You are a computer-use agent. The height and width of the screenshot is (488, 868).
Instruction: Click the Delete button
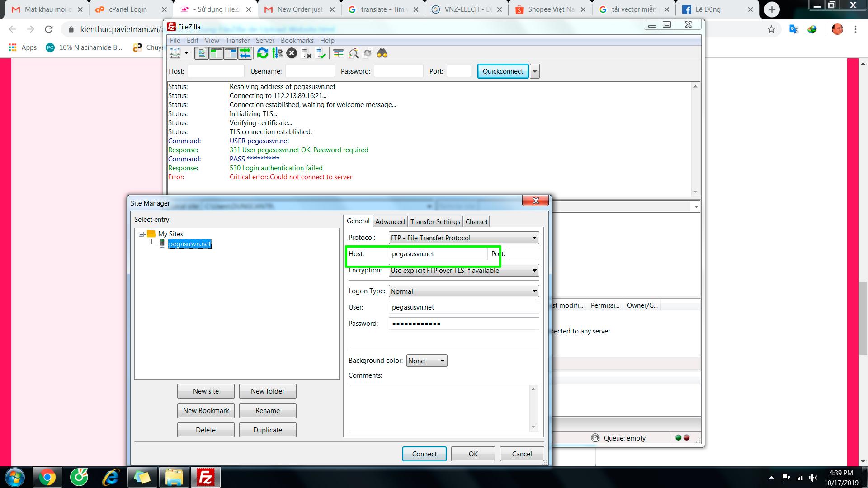[x=206, y=430]
